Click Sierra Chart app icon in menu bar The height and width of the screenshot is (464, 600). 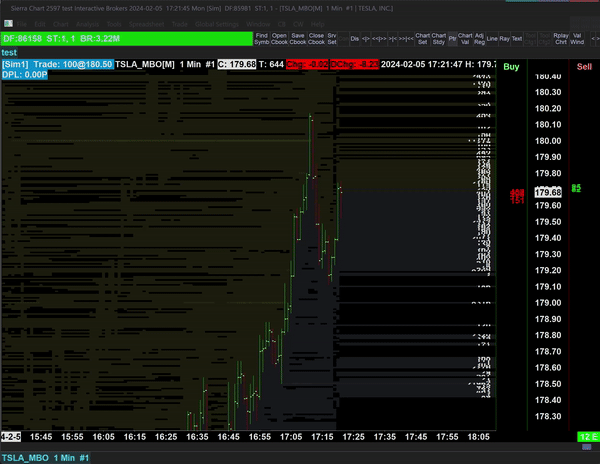click(x=8, y=24)
